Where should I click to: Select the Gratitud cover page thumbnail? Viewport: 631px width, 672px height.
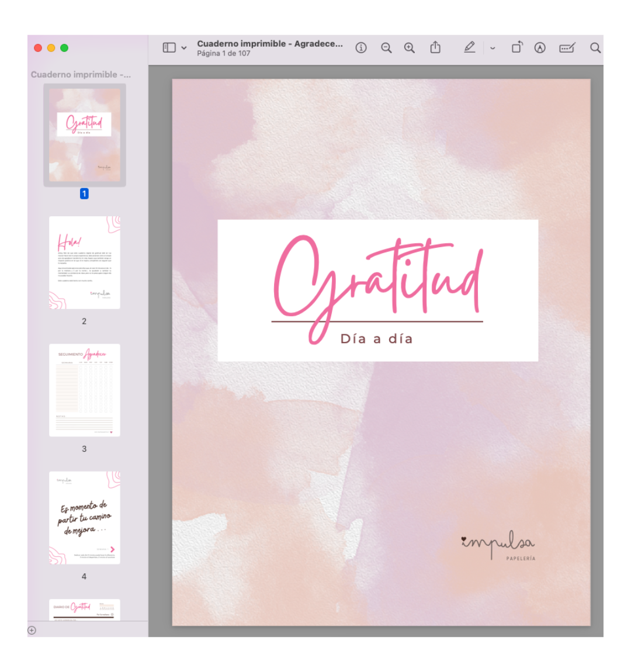(85, 134)
